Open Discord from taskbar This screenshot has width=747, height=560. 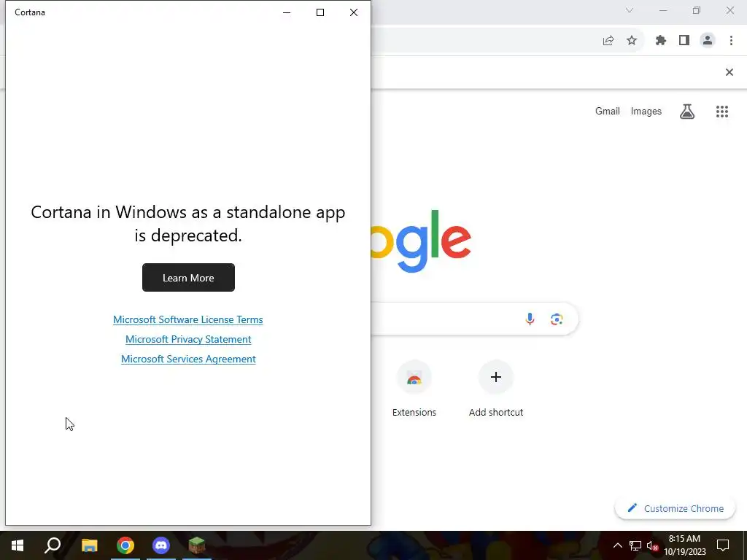point(161,545)
